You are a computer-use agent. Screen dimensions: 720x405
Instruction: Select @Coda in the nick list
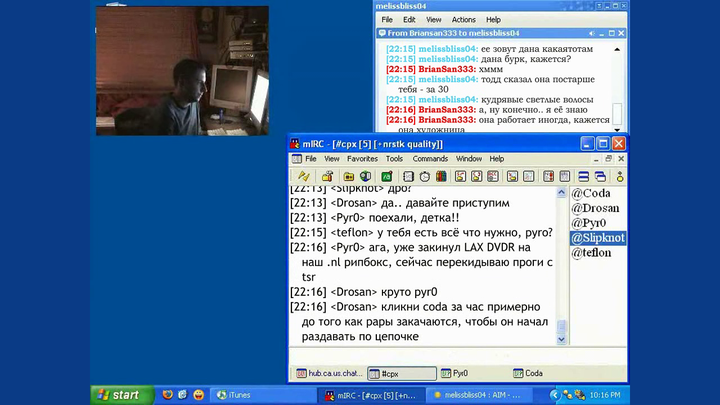pyautogui.click(x=591, y=193)
